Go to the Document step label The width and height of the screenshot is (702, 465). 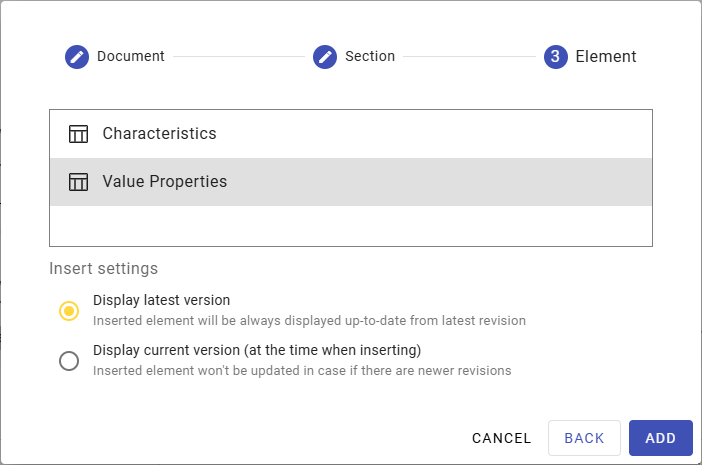coord(131,57)
